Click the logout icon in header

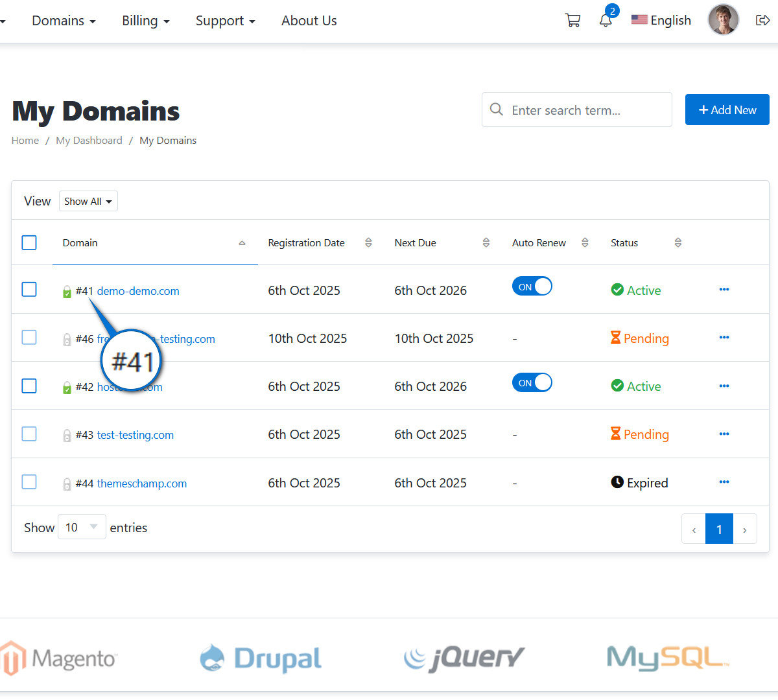[x=762, y=21]
